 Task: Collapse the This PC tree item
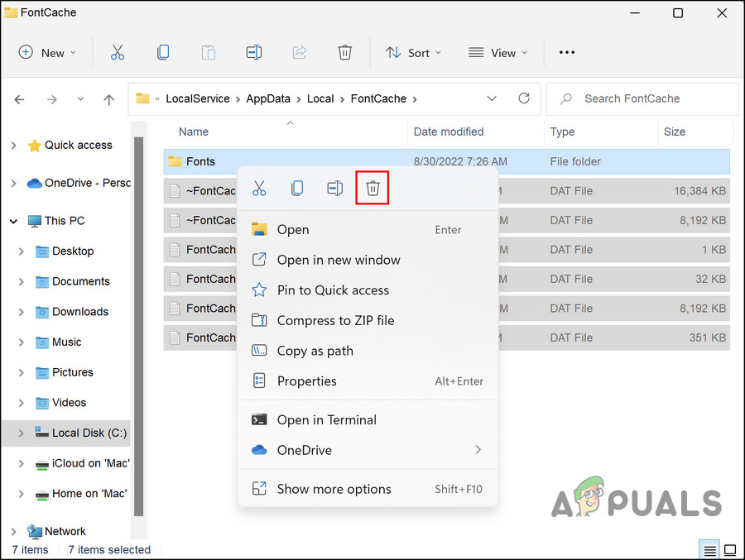coord(13,221)
